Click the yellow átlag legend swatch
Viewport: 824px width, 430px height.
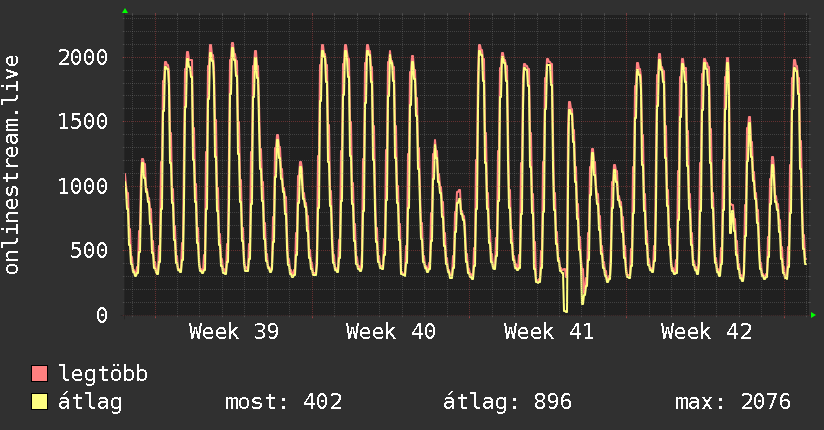[39, 402]
